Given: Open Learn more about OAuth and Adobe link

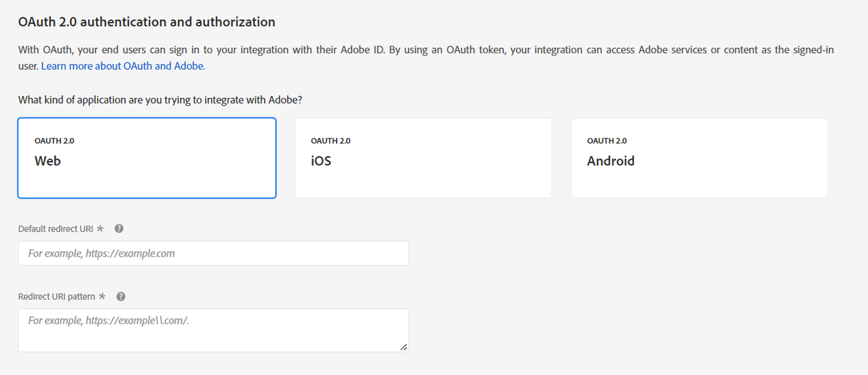Looking at the screenshot, I should pyautogui.click(x=123, y=66).
